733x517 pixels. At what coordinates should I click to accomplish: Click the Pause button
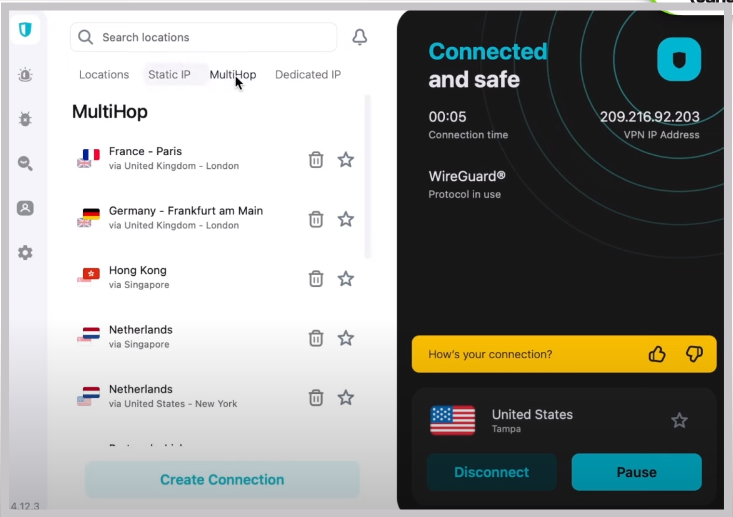(x=637, y=472)
